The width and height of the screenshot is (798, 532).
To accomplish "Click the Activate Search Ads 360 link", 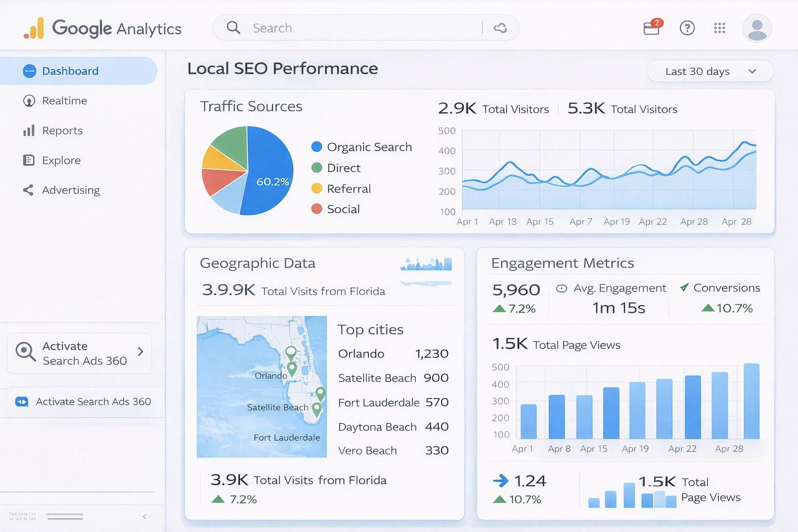I will coord(92,402).
